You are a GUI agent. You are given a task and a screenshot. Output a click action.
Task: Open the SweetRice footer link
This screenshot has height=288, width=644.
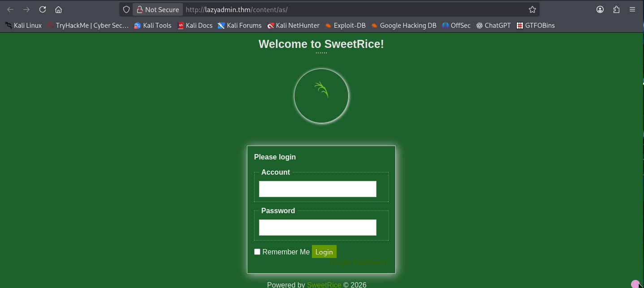click(324, 285)
